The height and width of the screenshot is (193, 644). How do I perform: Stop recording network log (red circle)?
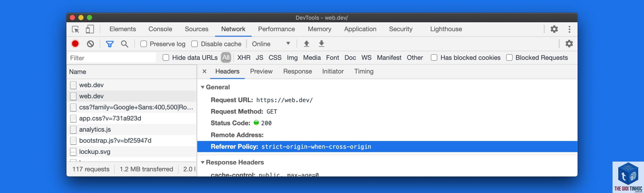click(75, 44)
